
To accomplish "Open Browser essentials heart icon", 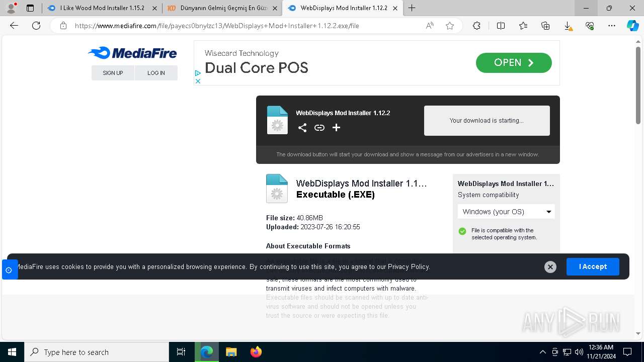I will pos(590,26).
